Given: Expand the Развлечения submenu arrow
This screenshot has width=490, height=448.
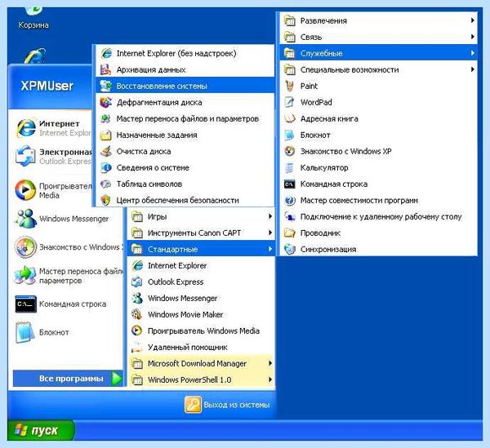Looking at the screenshot, I should [x=473, y=20].
